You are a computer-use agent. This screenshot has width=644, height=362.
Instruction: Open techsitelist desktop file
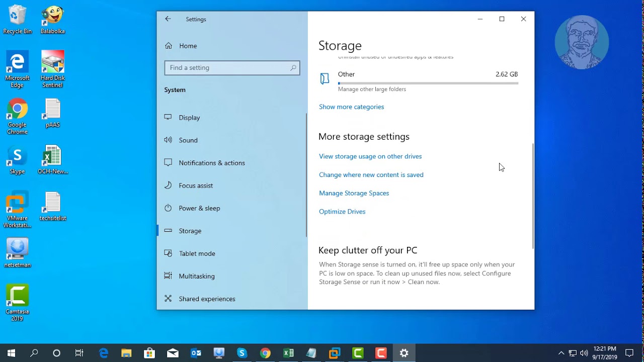52,207
